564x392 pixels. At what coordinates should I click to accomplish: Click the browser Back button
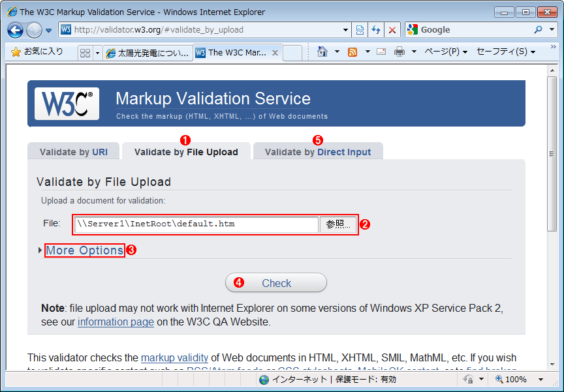tap(16, 30)
